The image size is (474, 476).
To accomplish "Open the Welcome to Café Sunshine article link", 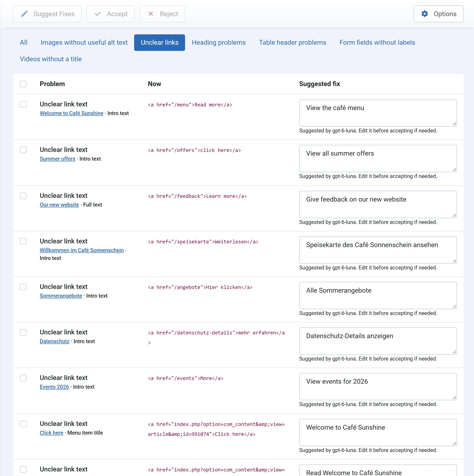I will [71, 113].
